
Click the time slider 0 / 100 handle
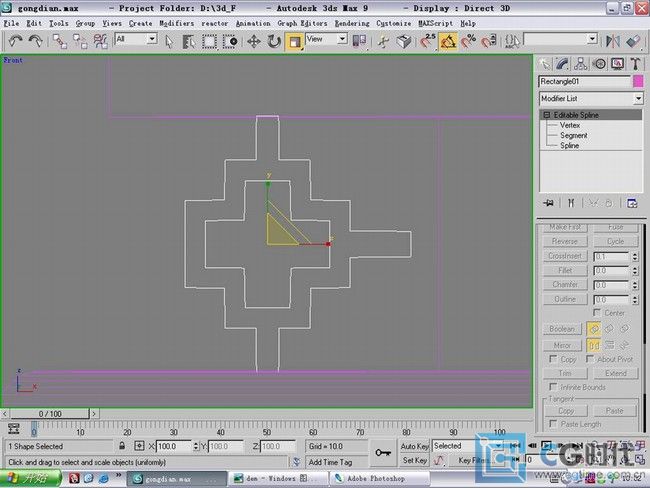[50, 413]
